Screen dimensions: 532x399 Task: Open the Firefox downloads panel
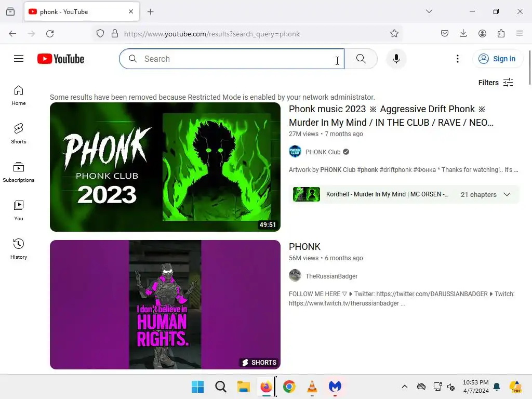pyautogui.click(x=463, y=34)
